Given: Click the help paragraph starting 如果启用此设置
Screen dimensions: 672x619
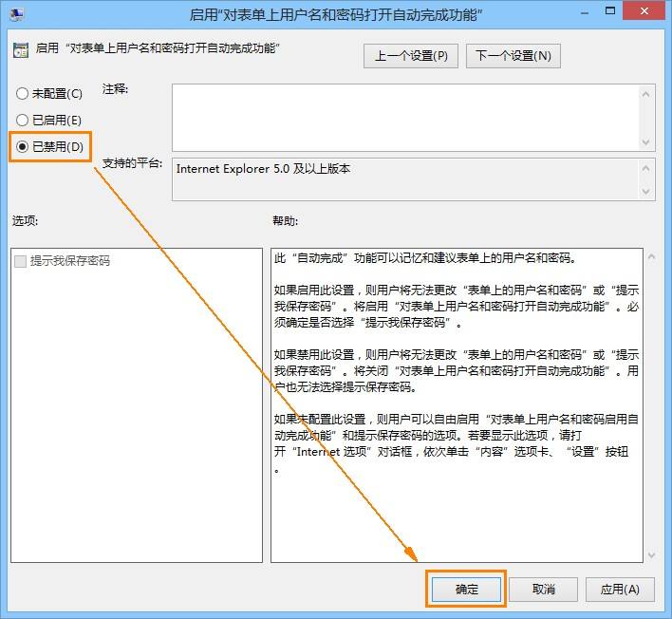Looking at the screenshot, I should (x=457, y=307).
